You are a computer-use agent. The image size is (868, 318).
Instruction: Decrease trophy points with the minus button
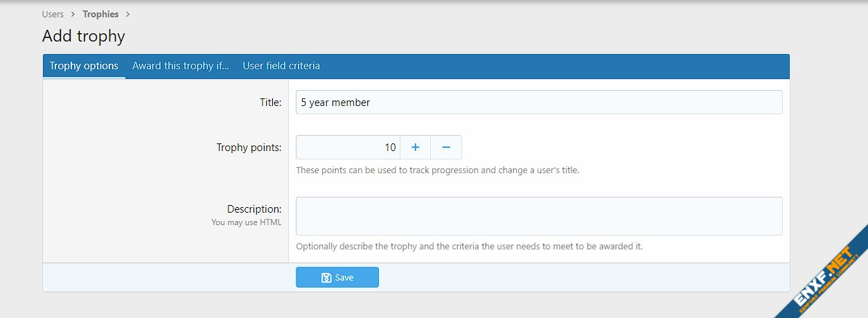coord(446,147)
